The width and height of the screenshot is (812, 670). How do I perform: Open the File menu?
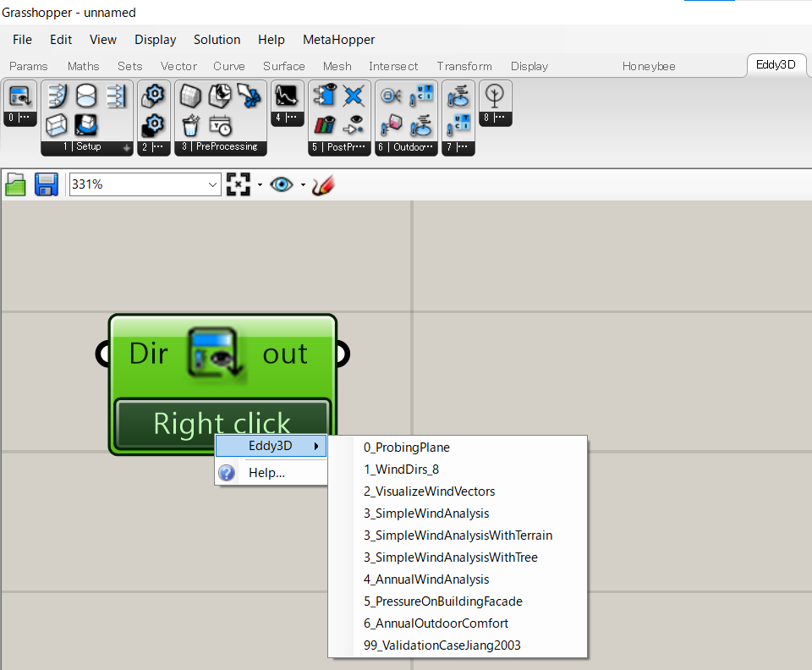point(22,40)
